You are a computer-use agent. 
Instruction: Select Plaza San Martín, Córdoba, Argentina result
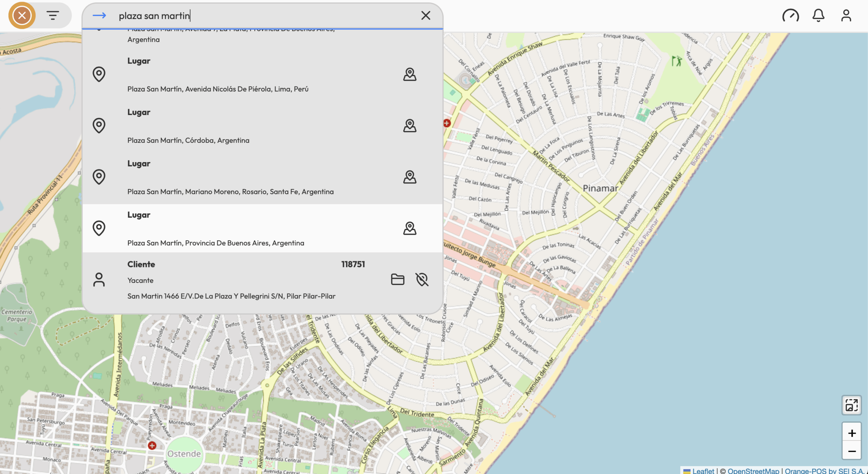point(188,140)
